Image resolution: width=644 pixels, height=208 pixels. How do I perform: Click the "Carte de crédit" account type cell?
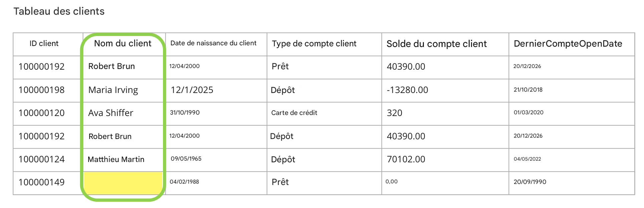point(294,113)
